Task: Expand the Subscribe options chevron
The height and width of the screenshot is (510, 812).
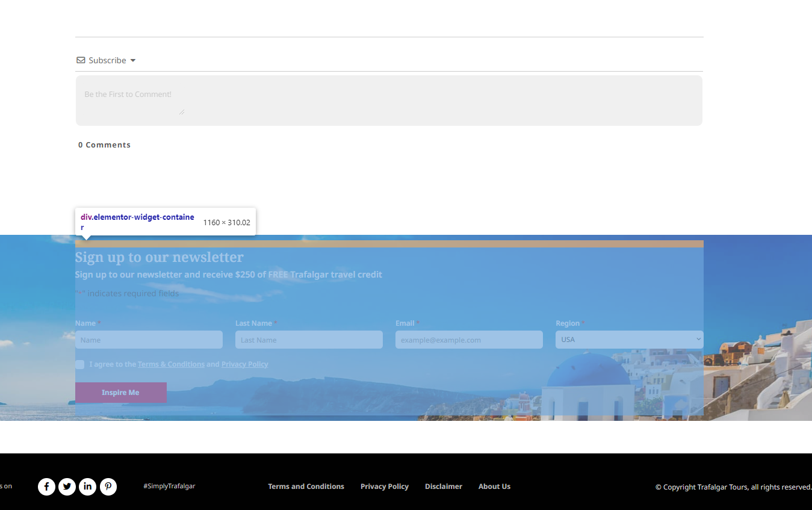Action: [x=133, y=60]
